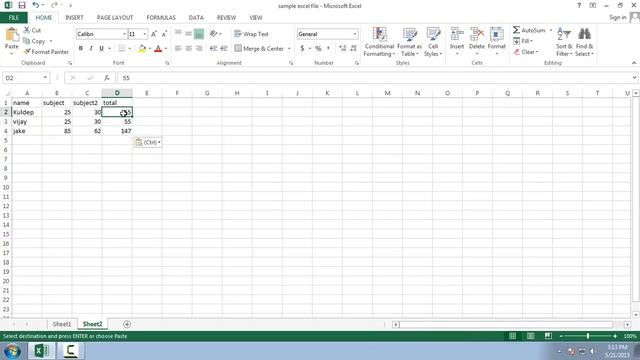This screenshot has height=360, width=640.
Task: Apply accounting dollar number format
Action: tap(302, 49)
